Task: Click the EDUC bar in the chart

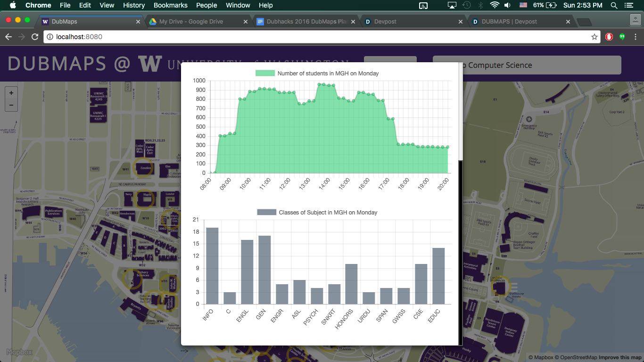Action: 438,276
